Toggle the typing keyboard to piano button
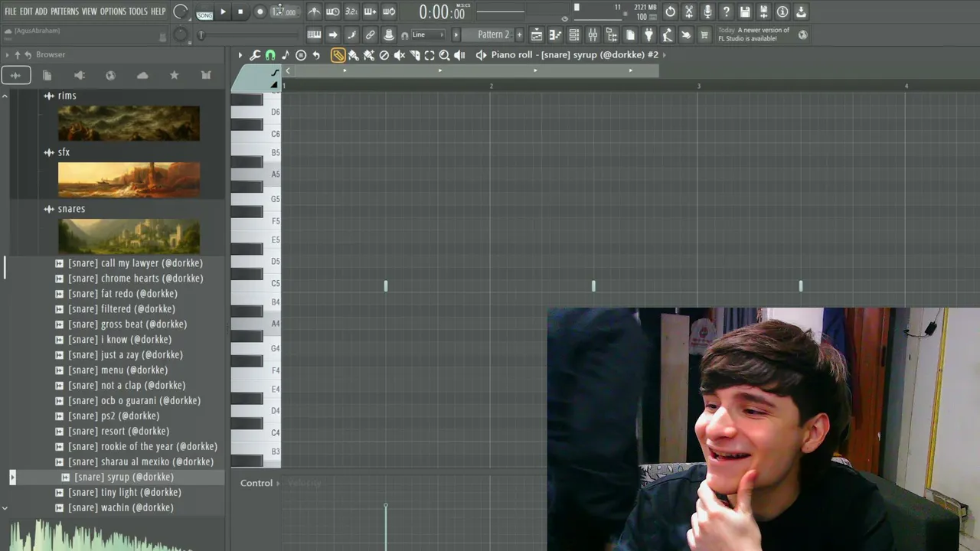Image resolution: width=980 pixels, height=551 pixels. [314, 35]
